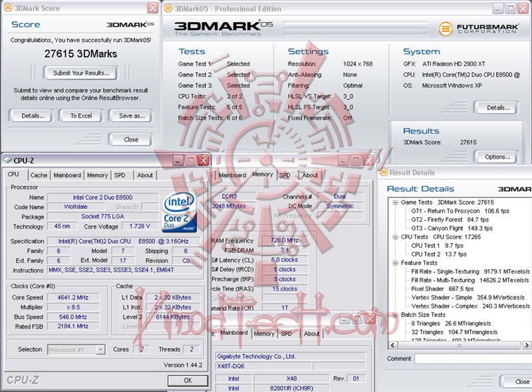Viewport: 532px width, 392px height.
Task: Open Details in 3DMark Score window
Action: [x=32, y=116]
